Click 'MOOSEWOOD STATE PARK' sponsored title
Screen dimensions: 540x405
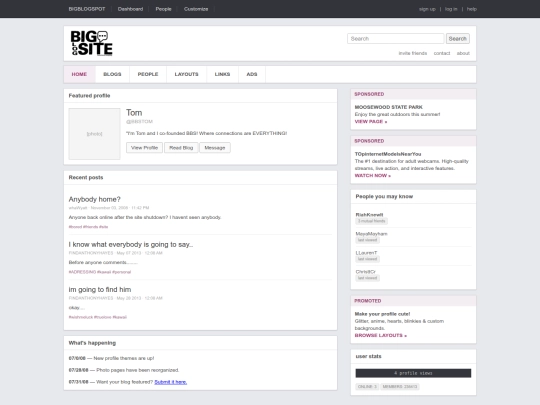[388, 107]
